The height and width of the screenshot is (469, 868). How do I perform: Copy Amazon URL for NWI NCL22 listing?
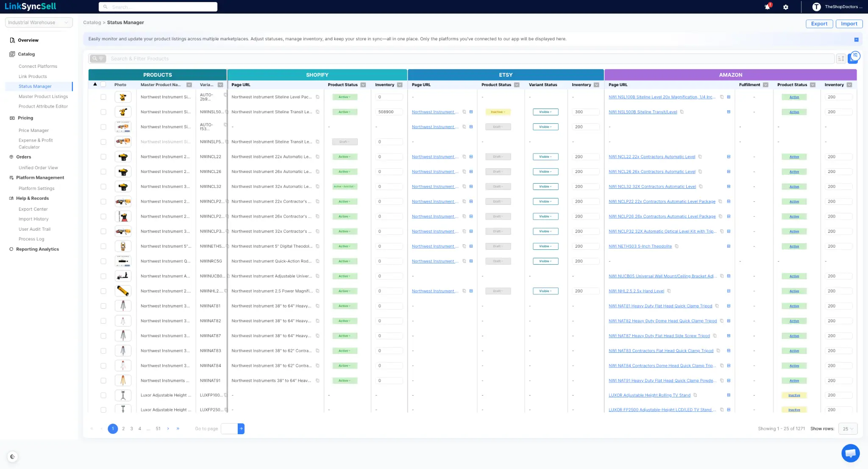click(700, 157)
